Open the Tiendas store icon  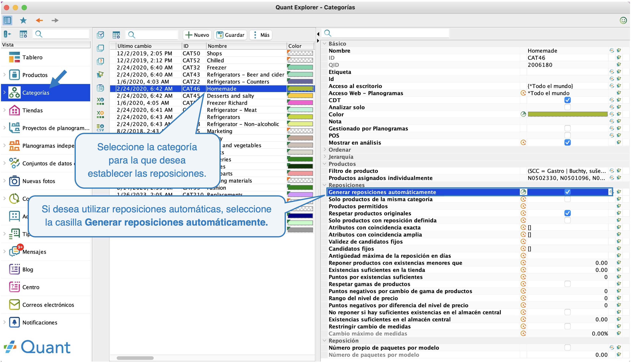[14, 110]
